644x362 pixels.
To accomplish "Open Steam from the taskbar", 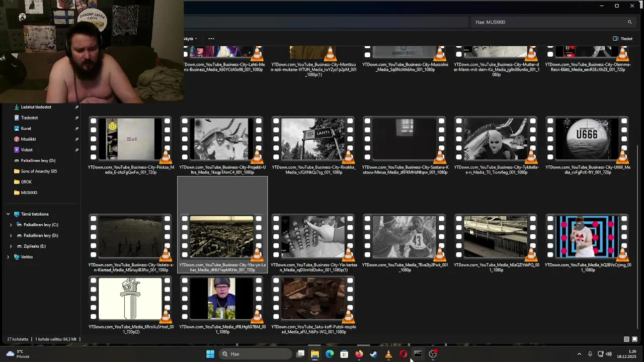I will (x=373, y=354).
